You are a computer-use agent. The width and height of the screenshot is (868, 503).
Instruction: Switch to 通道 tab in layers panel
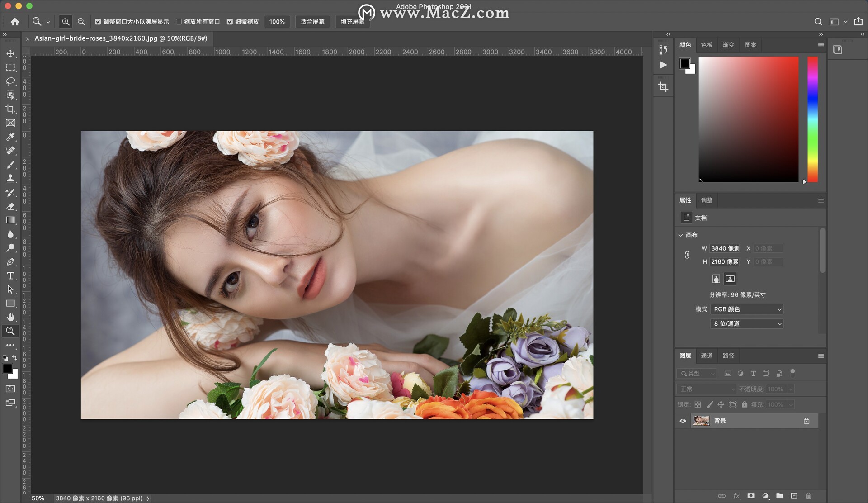tap(705, 355)
